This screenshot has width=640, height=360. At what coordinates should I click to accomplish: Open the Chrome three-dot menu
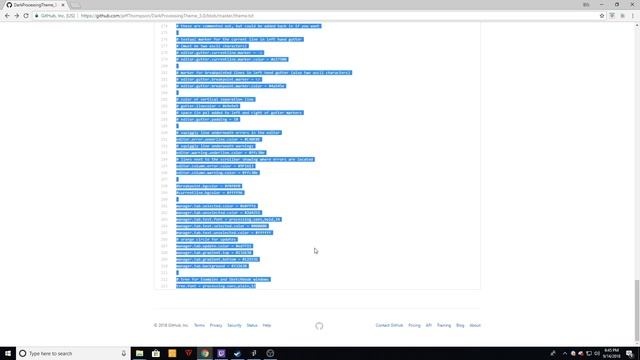[633, 16]
